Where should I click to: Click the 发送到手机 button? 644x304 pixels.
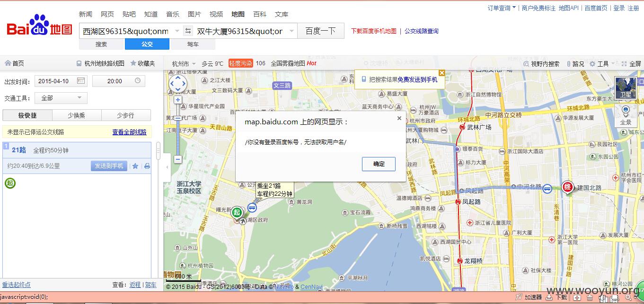(109, 166)
